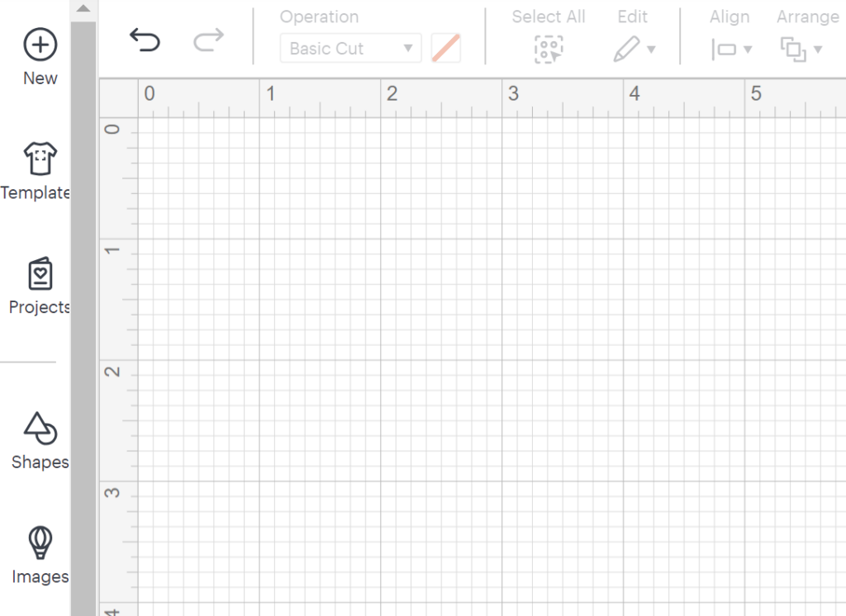Screen dimensions: 846x616
Task: Click the 2 mark on the vertical ruler
Action: click(115, 372)
